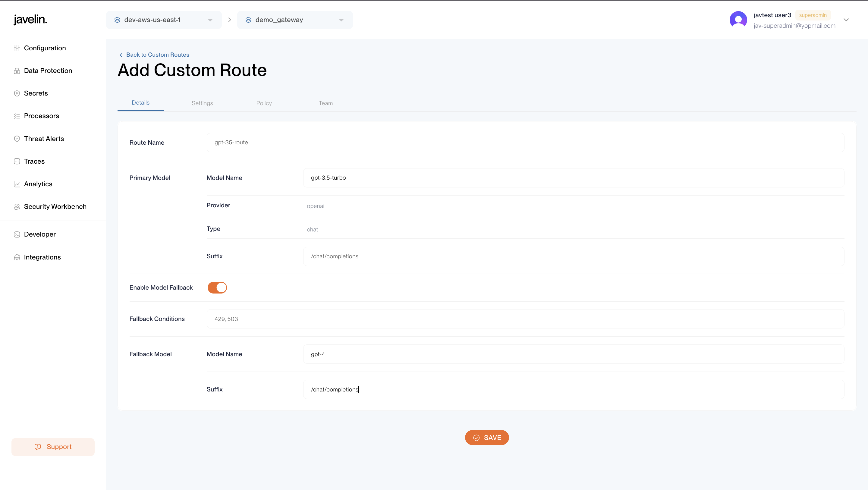Switch to the Policy tab
Viewport: 868px width, 490px height.
pyautogui.click(x=264, y=103)
